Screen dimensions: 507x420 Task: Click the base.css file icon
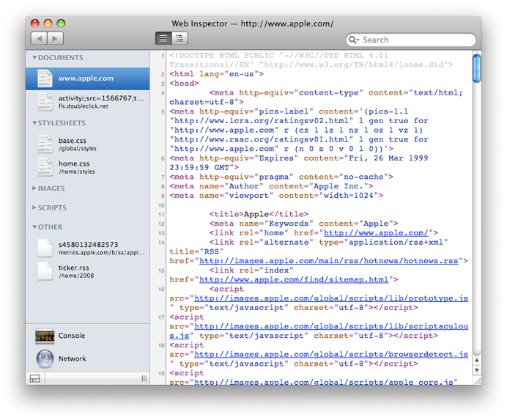tap(45, 144)
